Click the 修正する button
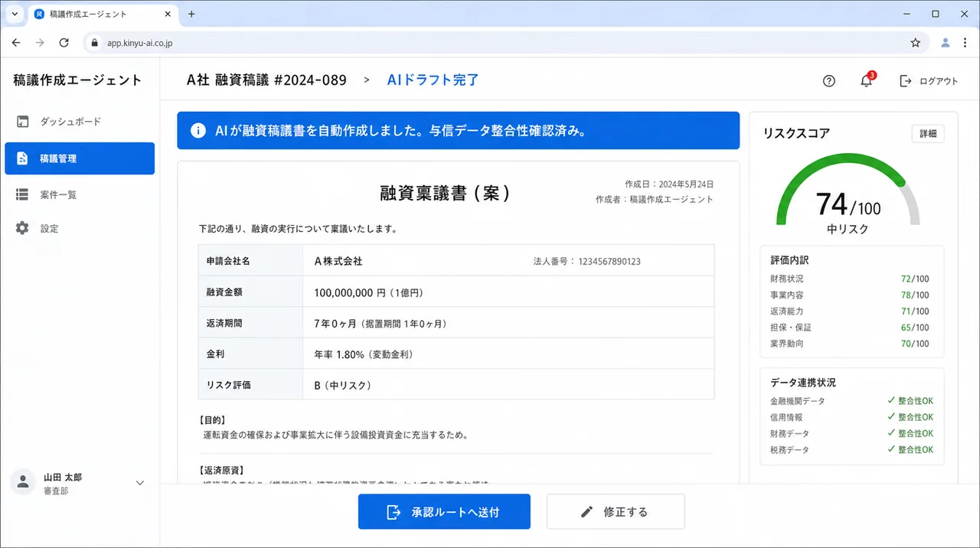Screen dimensions: 980x548 [x=616, y=512]
